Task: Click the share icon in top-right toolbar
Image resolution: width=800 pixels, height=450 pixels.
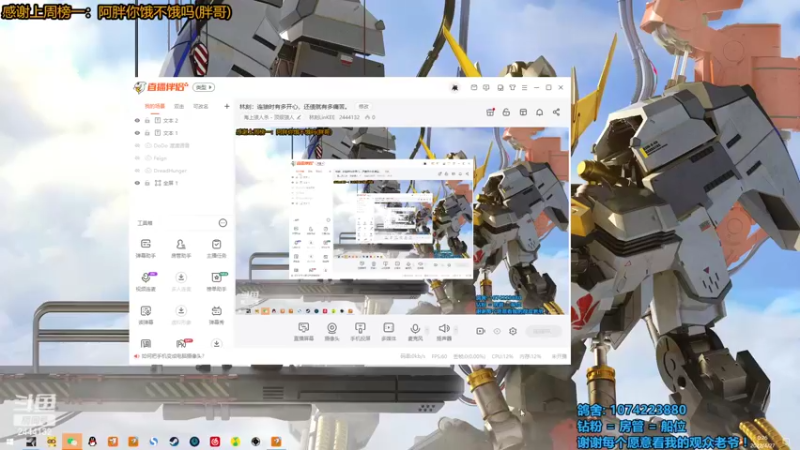Action: (x=556, y=112)
